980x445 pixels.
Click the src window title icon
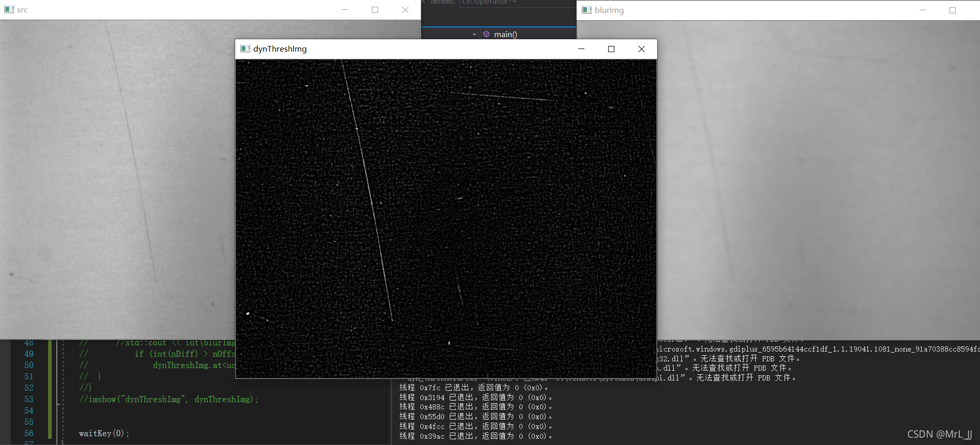click(x=9, y=10)
